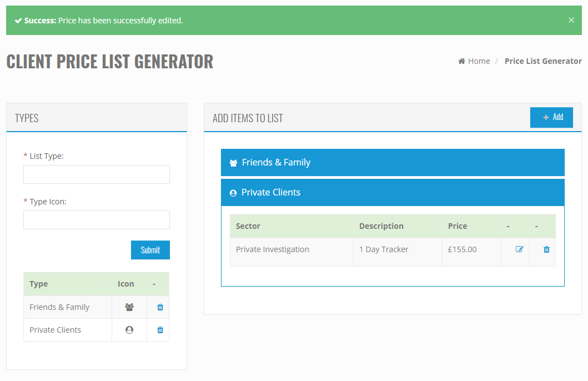Image resolution: width=588 pixels, height=381 pixels.
Task: Click the List Type input field
Action: tap(96, 174)
